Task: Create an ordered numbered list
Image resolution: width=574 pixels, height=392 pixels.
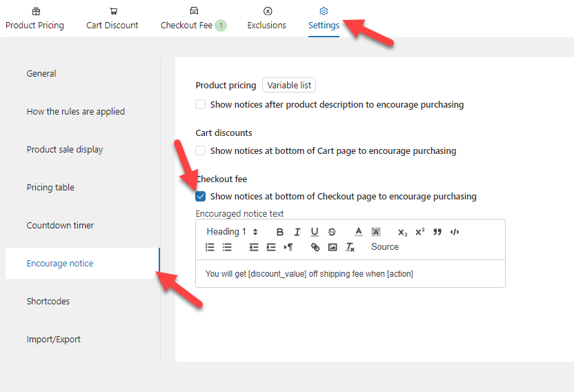Action: click(210, 247)
